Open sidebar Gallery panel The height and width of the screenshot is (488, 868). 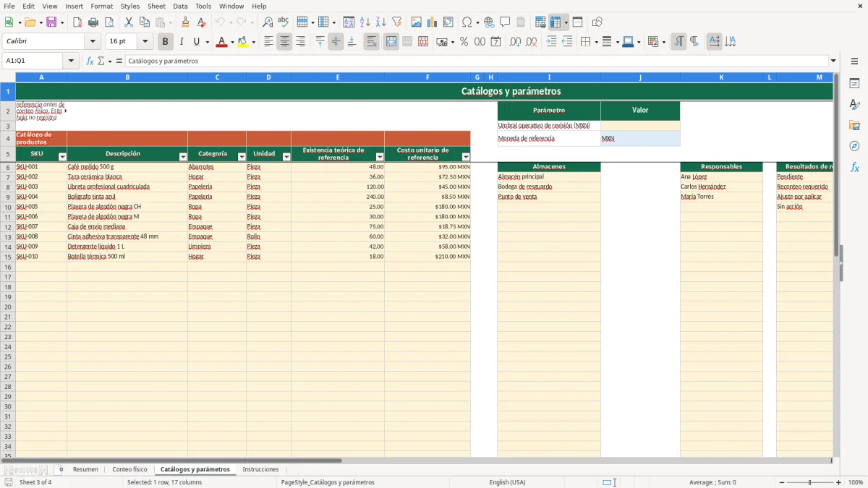click(x=854, y=126)
